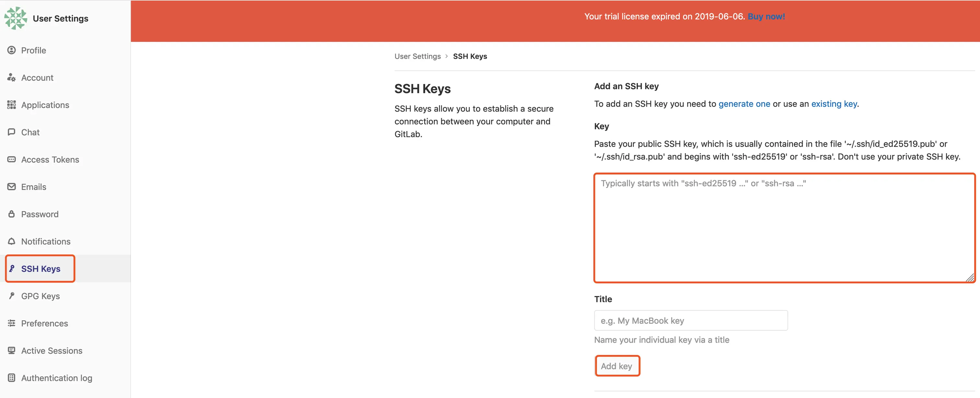Open Access Tokens settings page
Screen dimensions: 980x398
50,160
